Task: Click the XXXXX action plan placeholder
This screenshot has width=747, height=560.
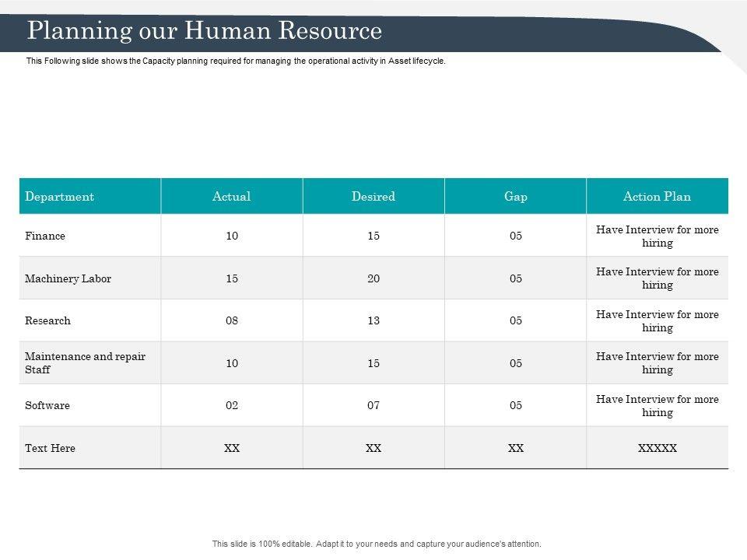Action: tap(657, 448)
